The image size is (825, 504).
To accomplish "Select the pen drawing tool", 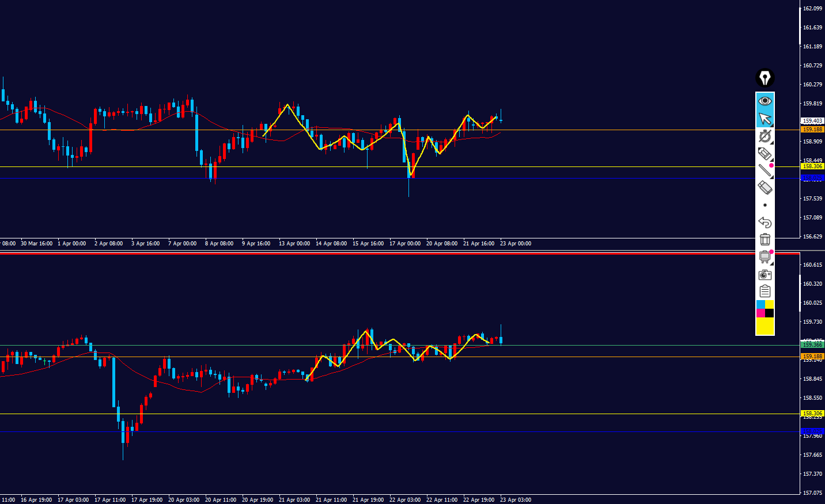I will pos(765,136).
